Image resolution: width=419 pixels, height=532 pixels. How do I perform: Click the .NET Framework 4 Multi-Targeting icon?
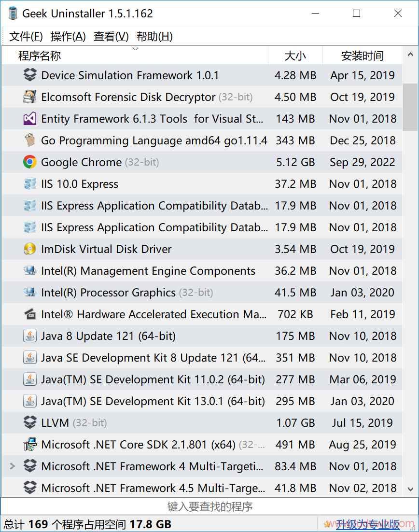pos(30,466)
